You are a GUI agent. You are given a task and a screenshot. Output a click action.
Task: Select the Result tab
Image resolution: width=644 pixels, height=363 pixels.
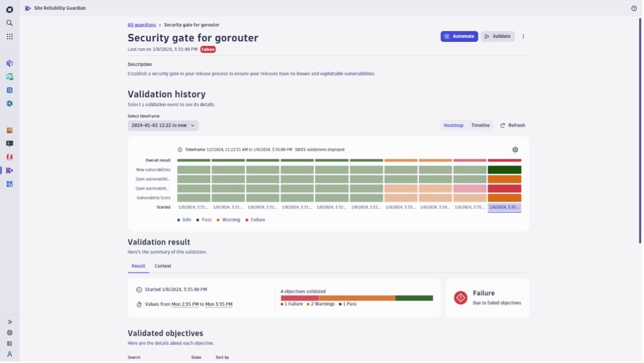(138, 266)
